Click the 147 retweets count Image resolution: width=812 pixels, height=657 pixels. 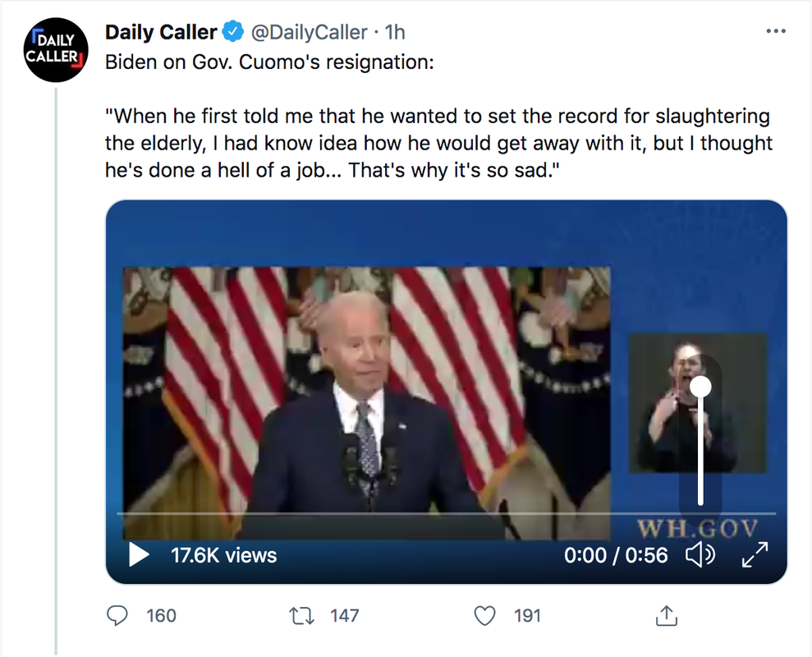click(343, 615)
